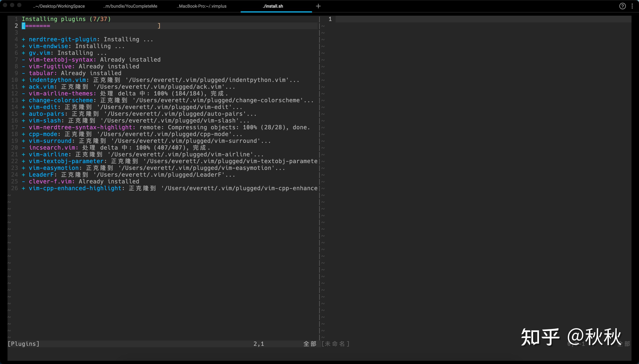Viewport: 639px width, 364px height.
Task: Click the vim-textobj-syntax line
Action: (91, 59)
